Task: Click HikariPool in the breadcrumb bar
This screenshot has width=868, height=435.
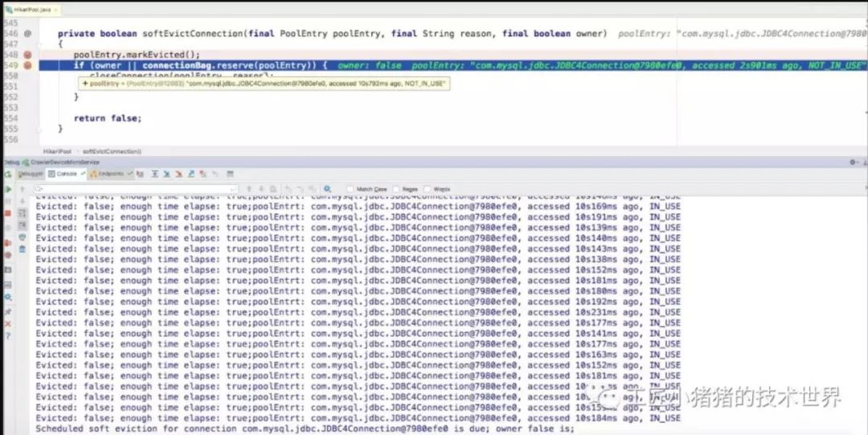Action: pos(57,150)
